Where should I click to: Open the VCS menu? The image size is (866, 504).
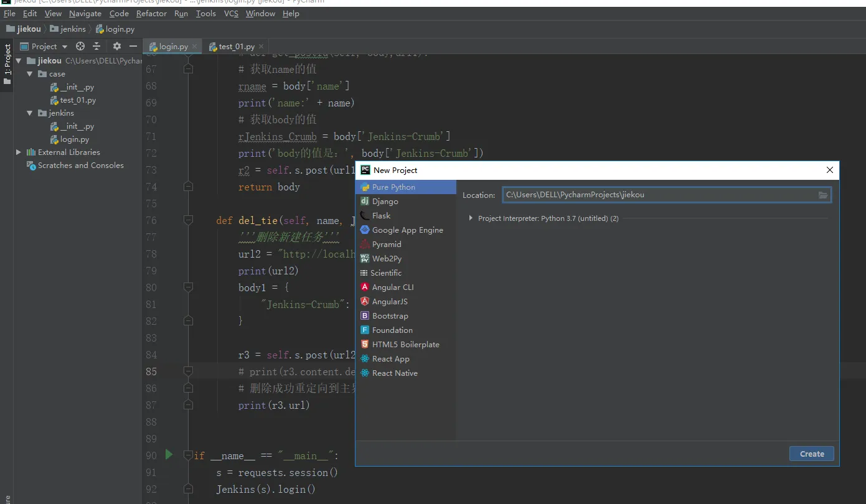click(231, 13)
